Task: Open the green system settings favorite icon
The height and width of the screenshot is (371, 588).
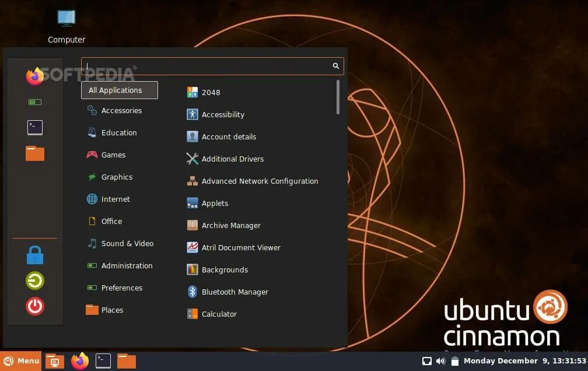Action: (35, 102)
